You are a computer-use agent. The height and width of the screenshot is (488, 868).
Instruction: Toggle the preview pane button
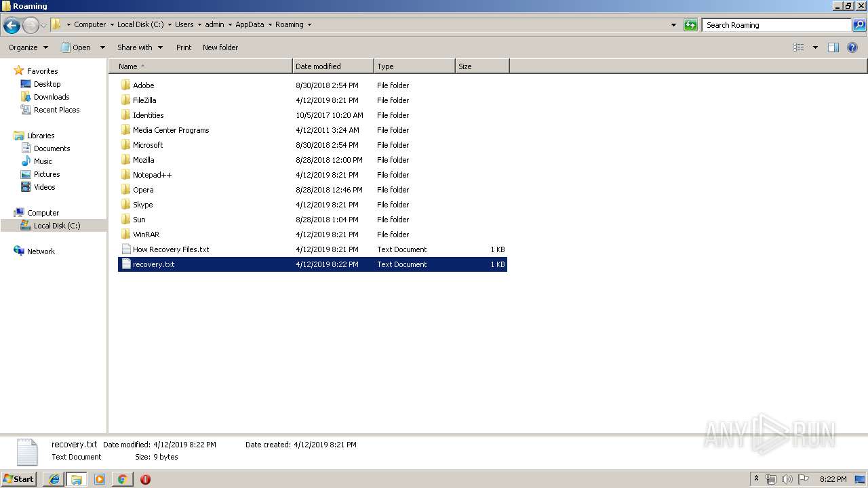pyautogui.click(x=833, y=47)
